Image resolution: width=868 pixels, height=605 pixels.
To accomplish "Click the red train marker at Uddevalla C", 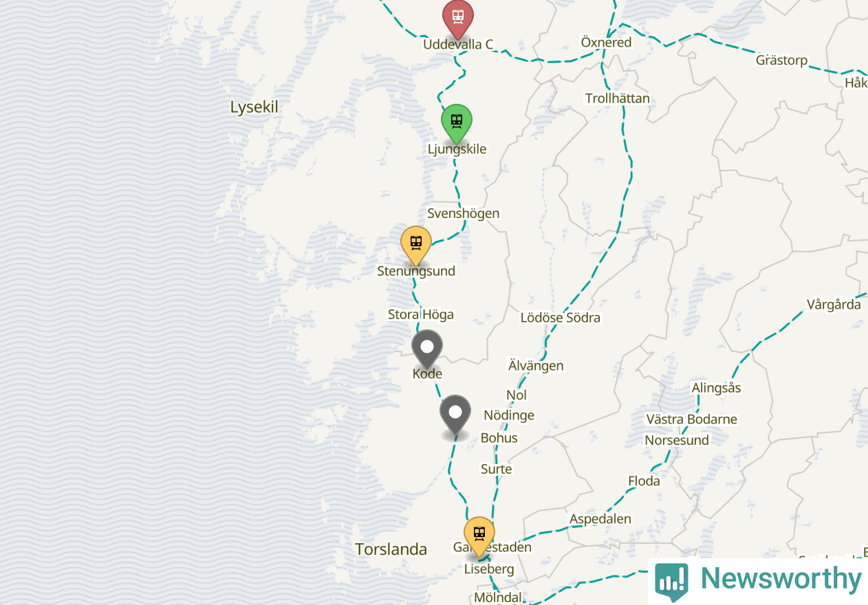I will coord(457,18).
